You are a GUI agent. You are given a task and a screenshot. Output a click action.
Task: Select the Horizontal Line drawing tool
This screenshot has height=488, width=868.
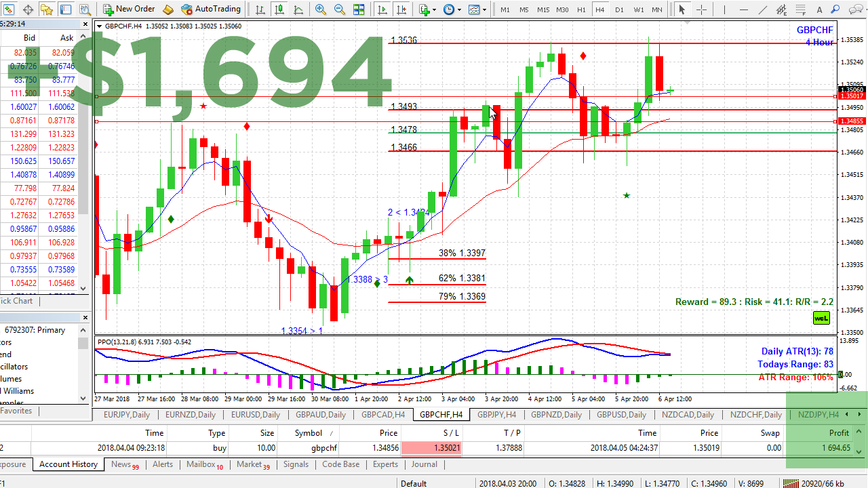(745, 9)
